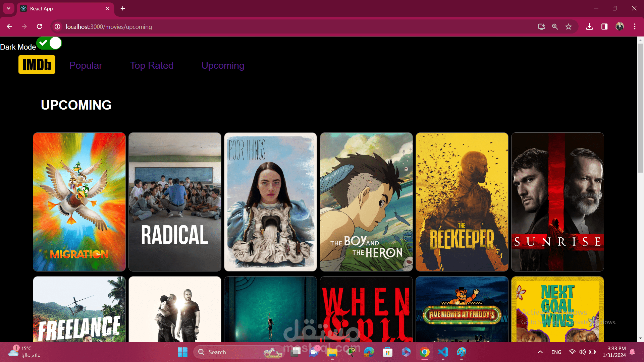Open Wi-Fi network settings

(x=572, y=352)
